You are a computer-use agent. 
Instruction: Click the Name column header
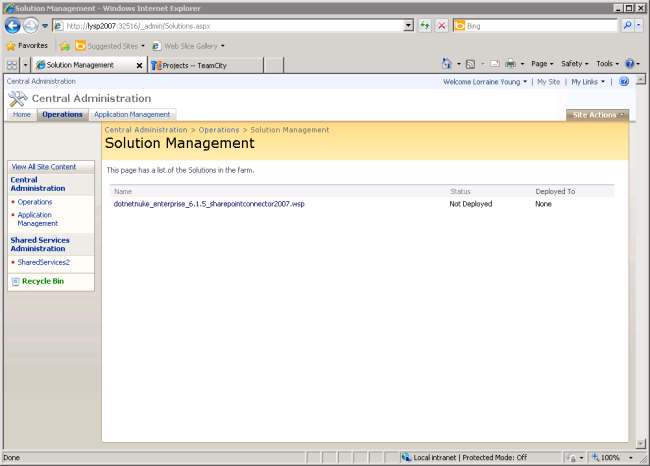coord(123,192)
